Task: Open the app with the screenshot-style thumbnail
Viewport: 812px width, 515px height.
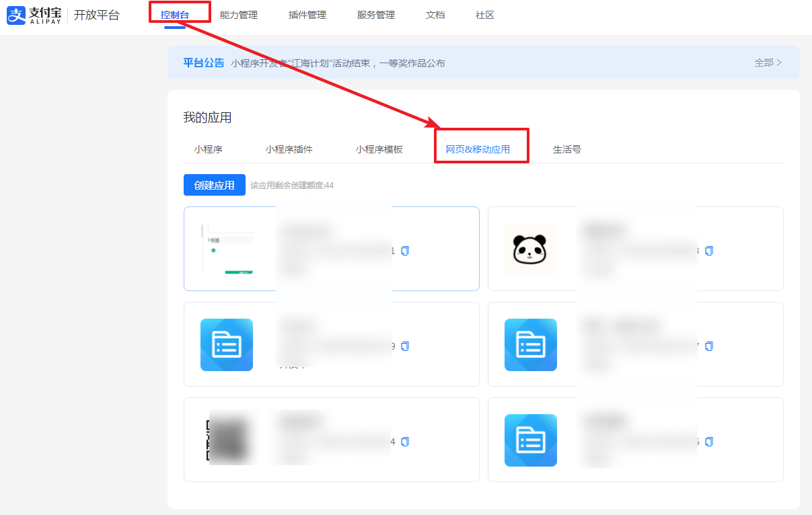Action: pyautogui.click(x=227, y=249)
